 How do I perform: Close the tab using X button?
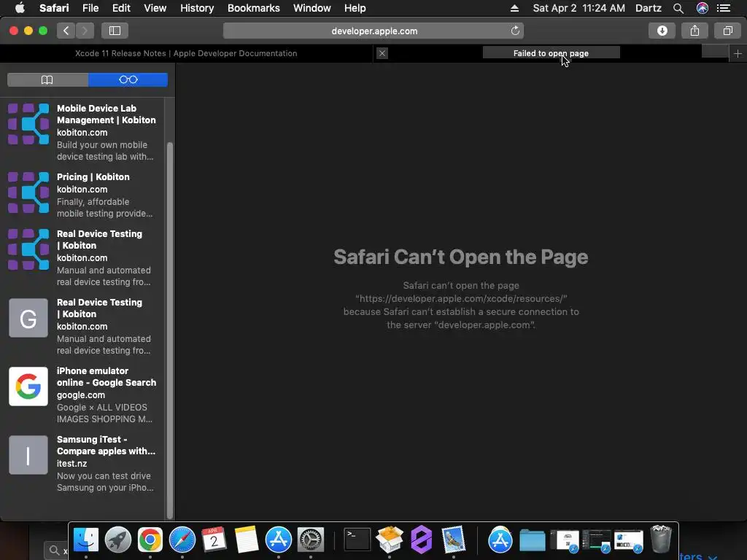coord(382,53)
